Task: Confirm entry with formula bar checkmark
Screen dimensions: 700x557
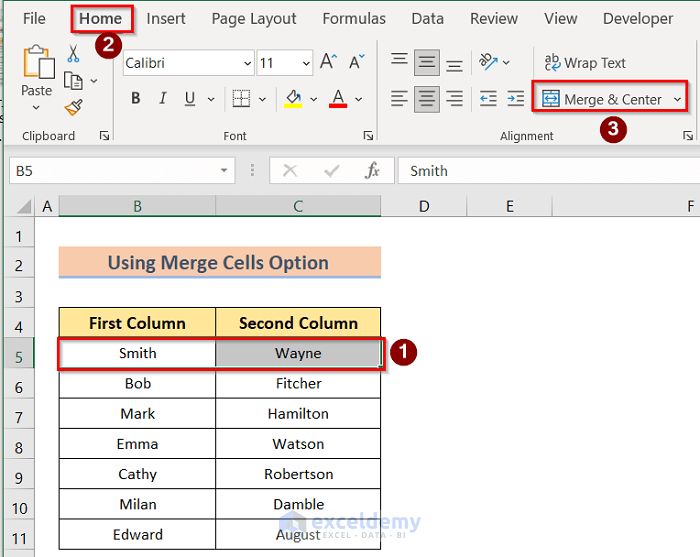Action: click(x=331, y=170)
